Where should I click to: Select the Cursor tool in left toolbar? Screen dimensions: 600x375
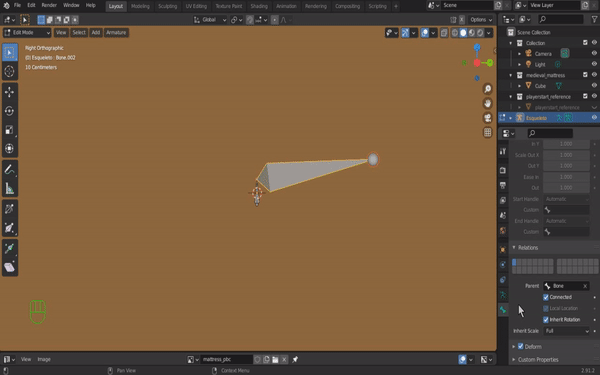(x=10, y=71)
